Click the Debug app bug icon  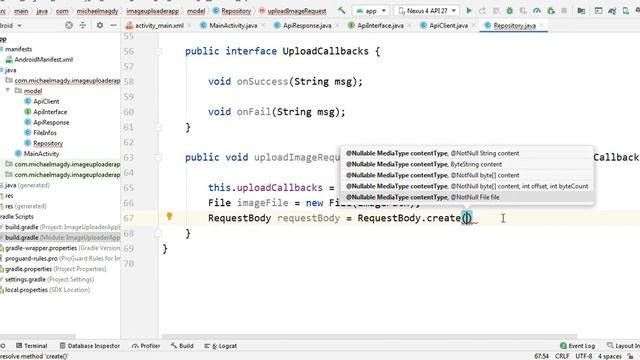click(x=510, y=11)
